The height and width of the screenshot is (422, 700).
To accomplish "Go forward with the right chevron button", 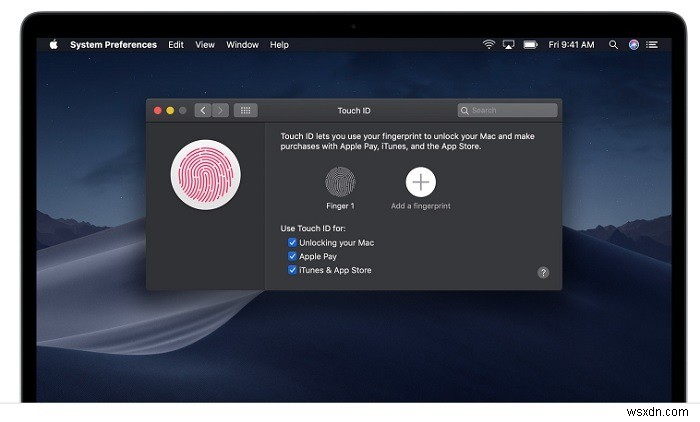I will [x=221, y=110].
